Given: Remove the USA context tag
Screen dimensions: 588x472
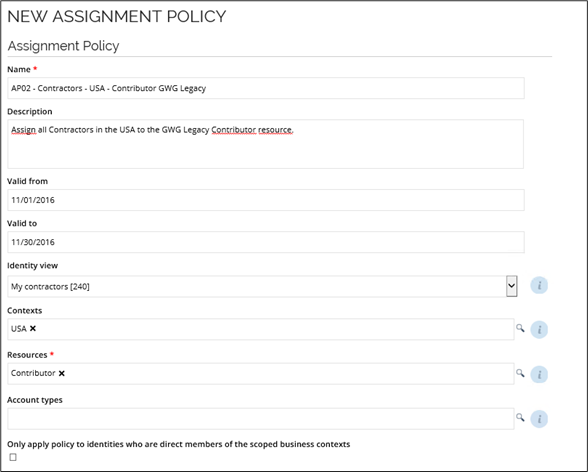Looking at the screenshot, I should click(x=33, y=328).
